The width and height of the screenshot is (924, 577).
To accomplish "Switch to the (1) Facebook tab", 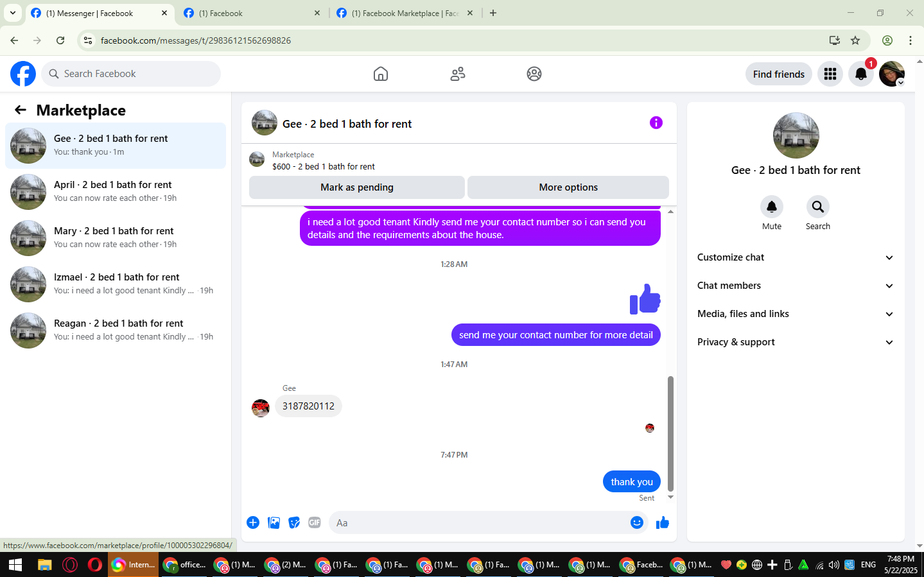I will 251,13.
